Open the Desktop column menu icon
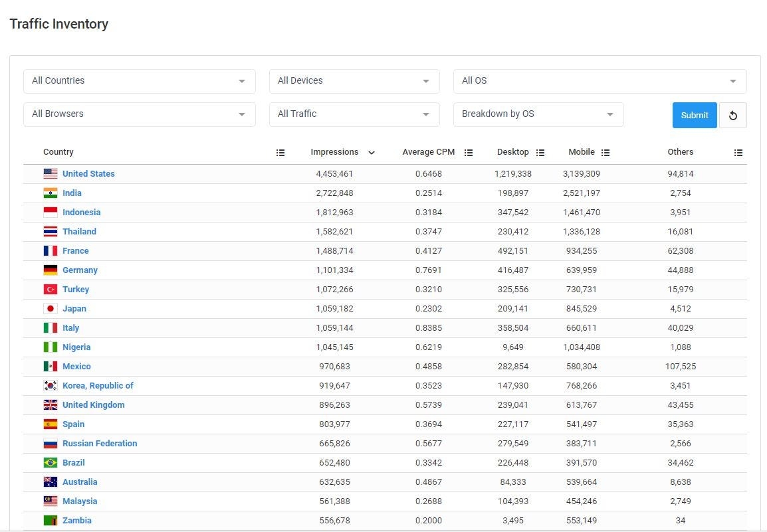This screenshot has height=532, width=767. click(x=540, y=153)
